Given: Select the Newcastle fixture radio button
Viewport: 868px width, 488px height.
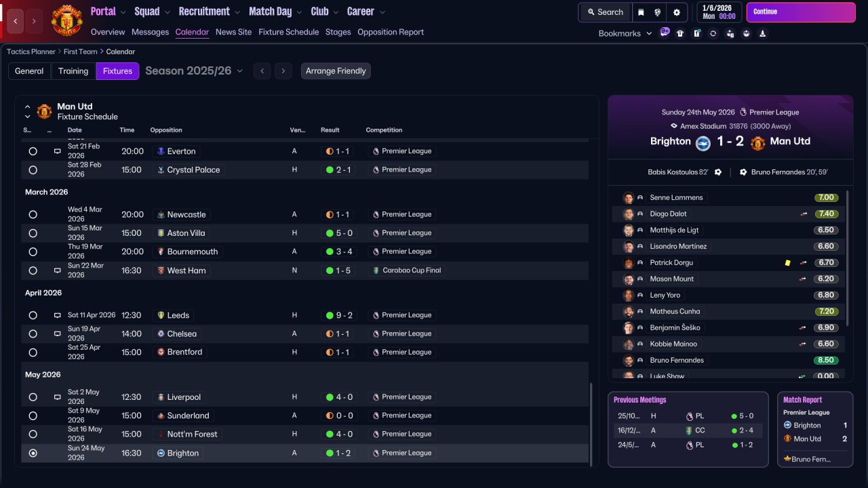Looking at the screenshot, I should tap(33, 214).
